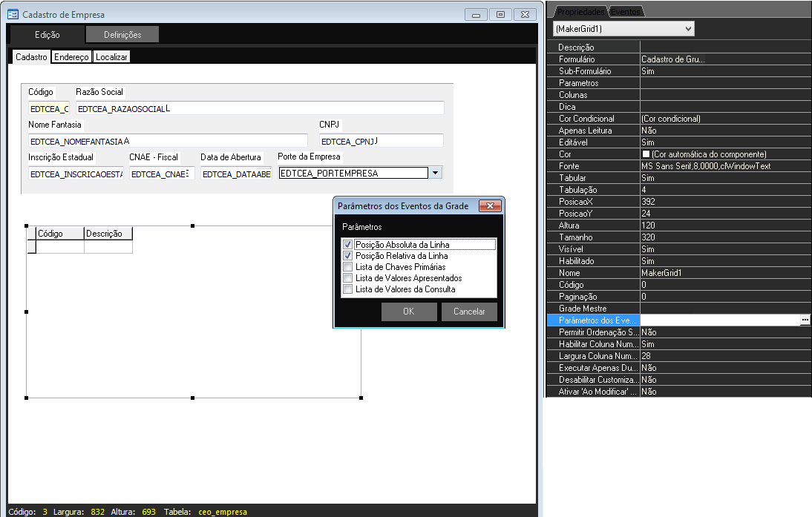Click the Razão Social input field
The width and height of the screenshot is (812, 517).
(260, 108)
